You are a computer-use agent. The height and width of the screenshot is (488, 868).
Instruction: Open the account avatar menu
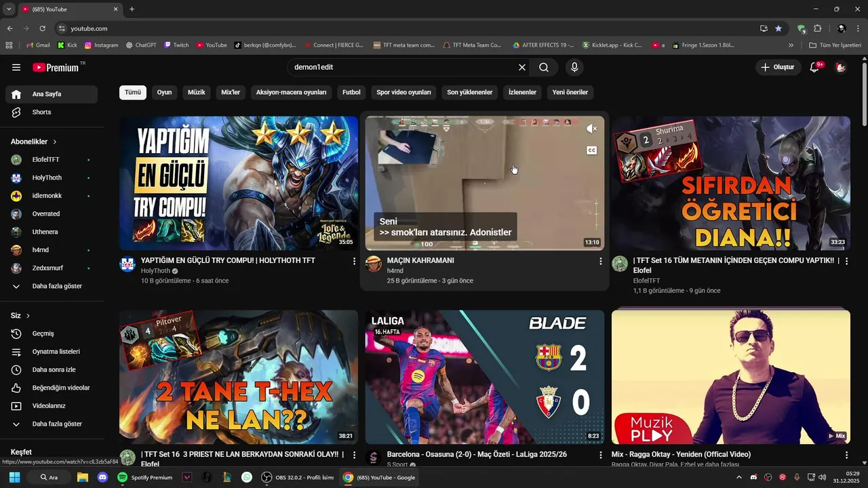(840, 67)
